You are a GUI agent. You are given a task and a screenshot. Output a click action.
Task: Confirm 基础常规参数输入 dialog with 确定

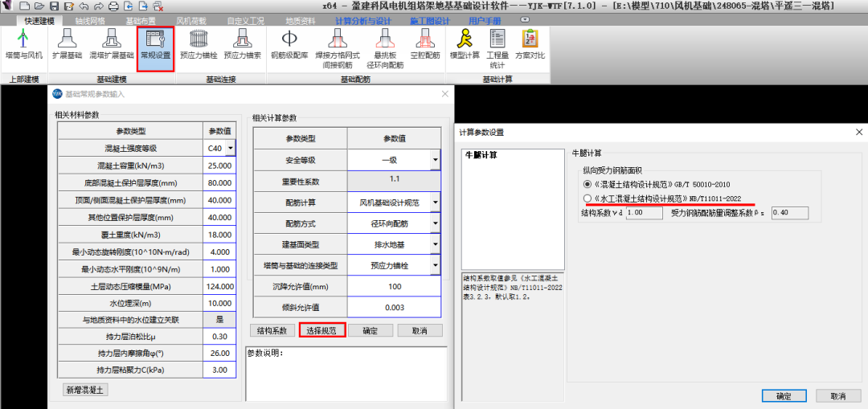[x=371, y=330]
